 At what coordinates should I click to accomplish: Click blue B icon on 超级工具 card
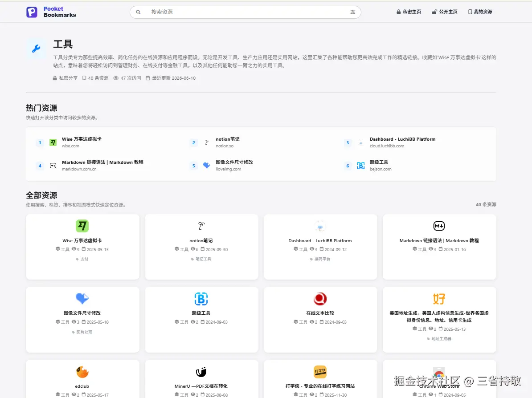click(201, 299)
